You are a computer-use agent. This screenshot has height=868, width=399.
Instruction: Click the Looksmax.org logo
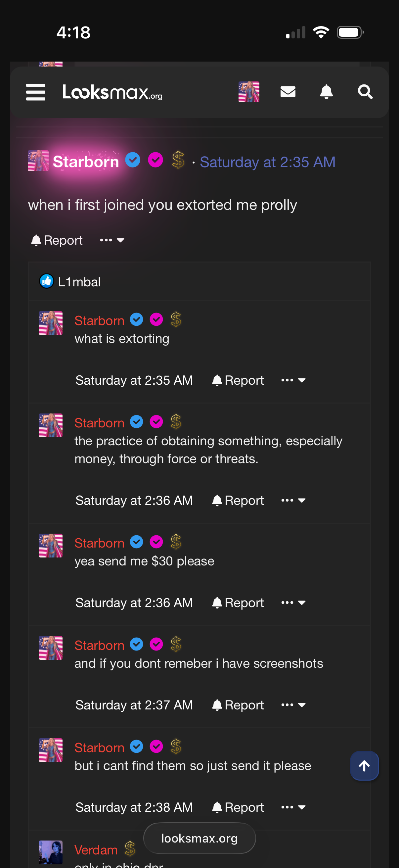tap(112, 92)
